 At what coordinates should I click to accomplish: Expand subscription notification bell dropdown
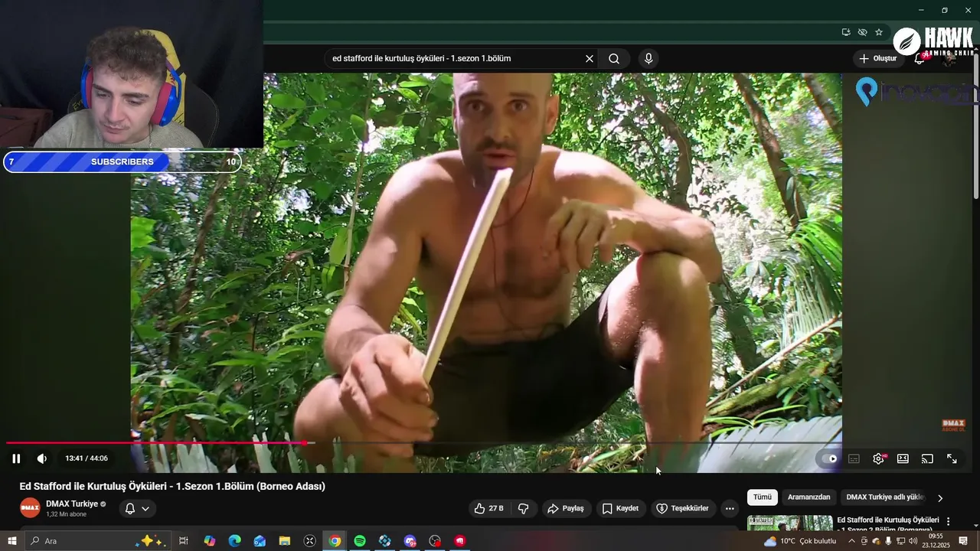[138, 508]
